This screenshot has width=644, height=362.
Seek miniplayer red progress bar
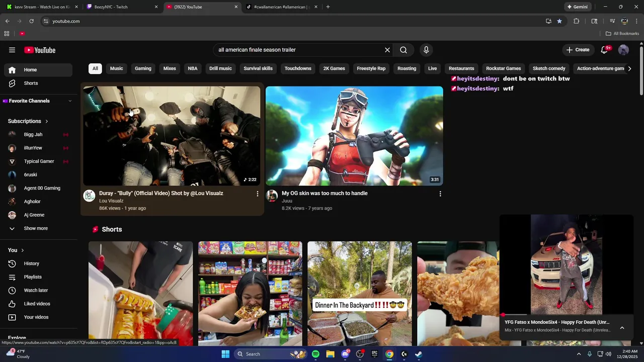[566, 315]
